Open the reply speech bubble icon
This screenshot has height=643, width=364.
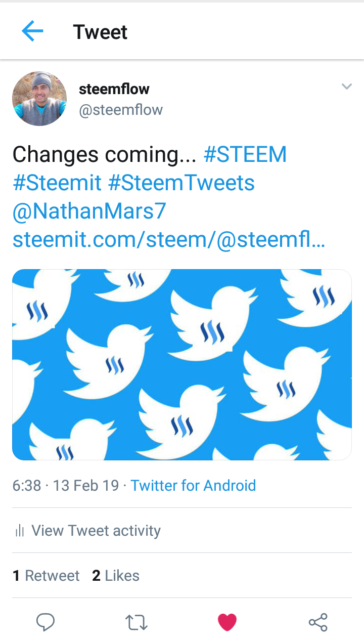[45, 622]
